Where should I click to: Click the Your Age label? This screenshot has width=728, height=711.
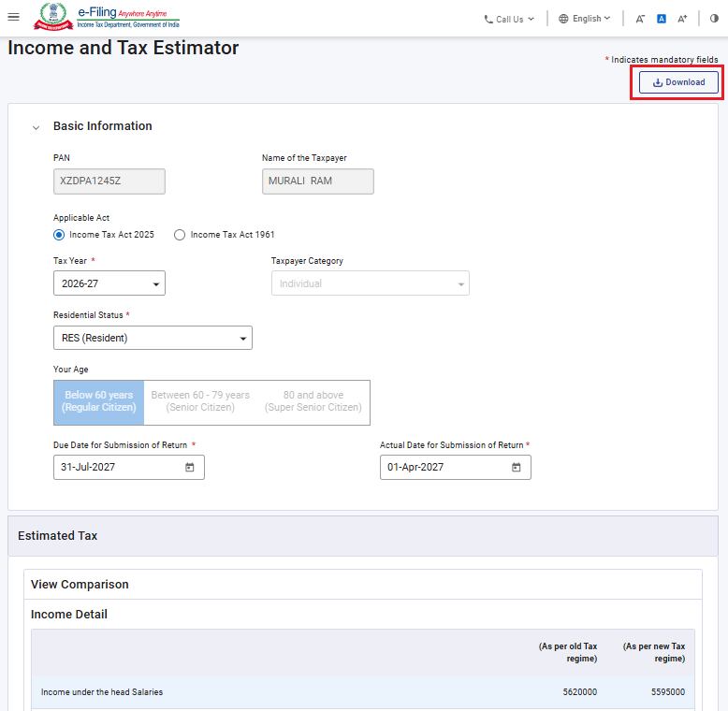tap(70, 370)
